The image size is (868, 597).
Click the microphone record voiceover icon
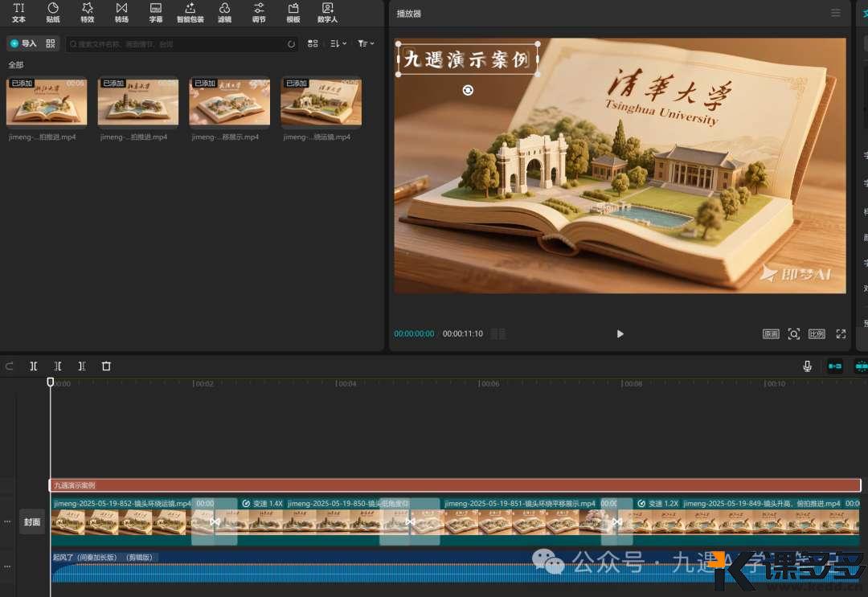pos(807,366)
